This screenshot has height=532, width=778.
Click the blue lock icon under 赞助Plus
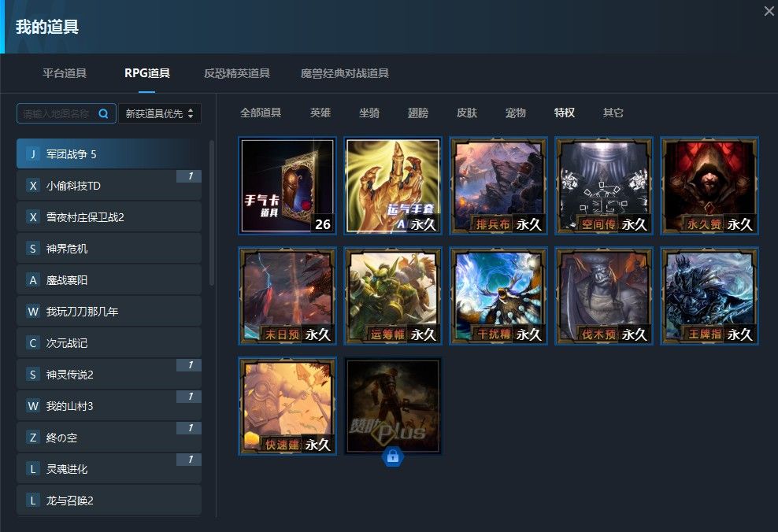point(392,456)
